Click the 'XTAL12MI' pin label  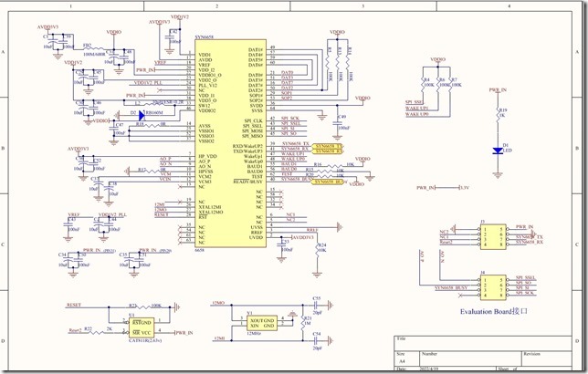210,207
